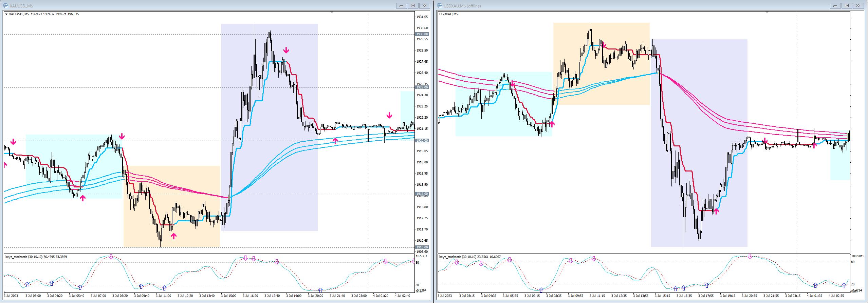Click the 1928.50 price on XAUUSD scale

(x=422, y=50)
